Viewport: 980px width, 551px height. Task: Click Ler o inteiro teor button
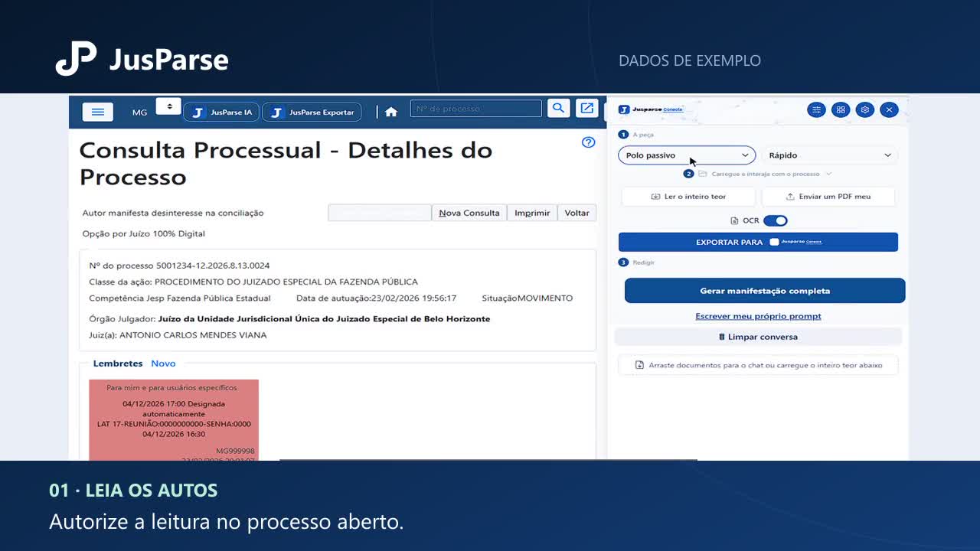pyautogui.click(x=688, y=197)
